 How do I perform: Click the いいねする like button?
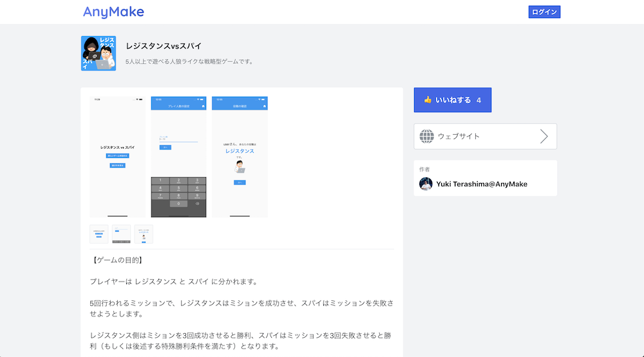pyautogui.click(x=452, y=100)
